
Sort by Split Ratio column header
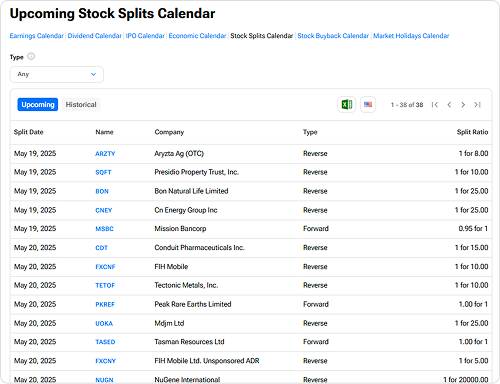click(x=472, y=132)
